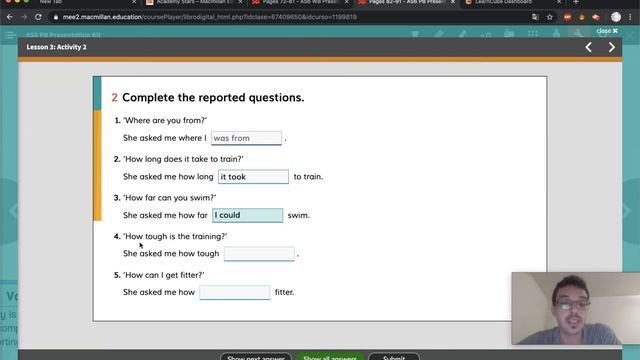Bookmark this page with the star icon

tap(550, 17)
